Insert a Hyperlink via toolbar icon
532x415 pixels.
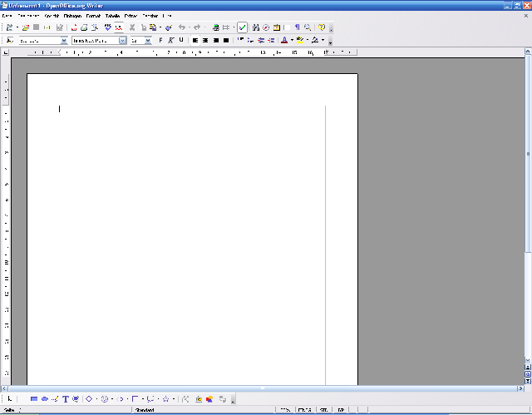click(216, 27)
